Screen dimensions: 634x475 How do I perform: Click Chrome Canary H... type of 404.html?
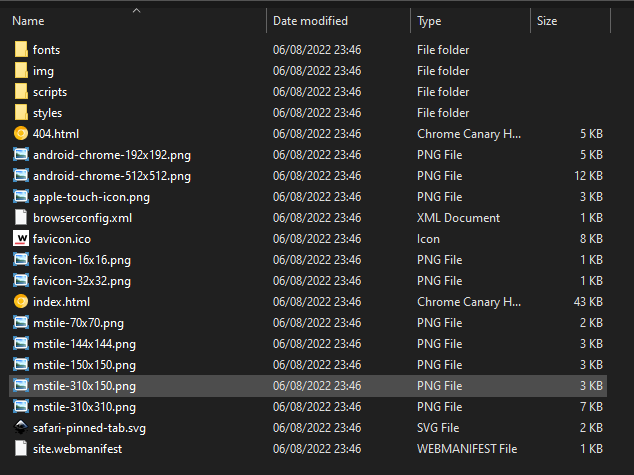[469, 134]
